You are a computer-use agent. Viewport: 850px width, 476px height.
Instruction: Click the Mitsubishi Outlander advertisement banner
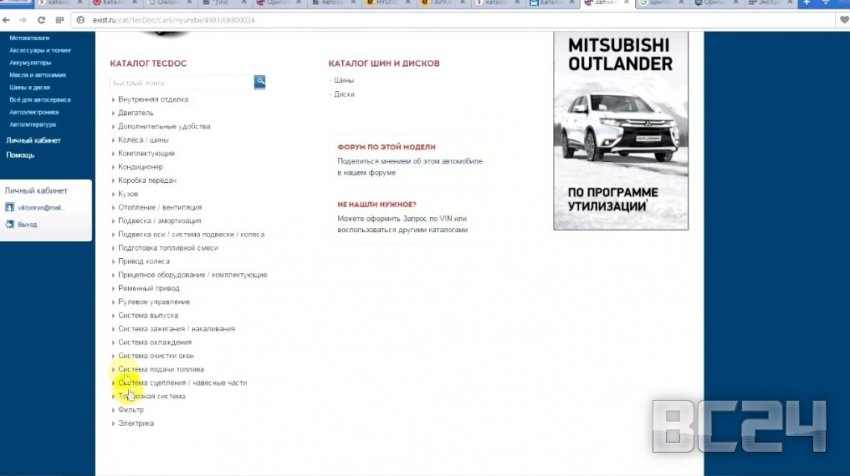coord(620,130)
